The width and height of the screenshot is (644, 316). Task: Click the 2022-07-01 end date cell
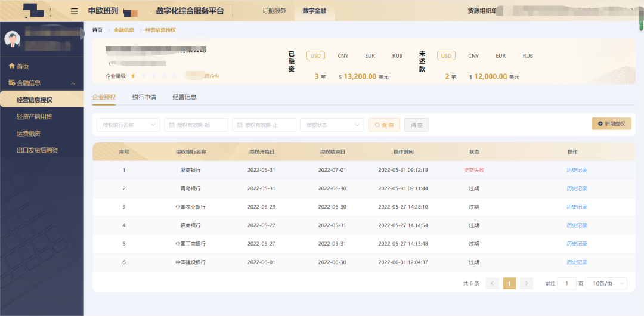click(332, 170)
